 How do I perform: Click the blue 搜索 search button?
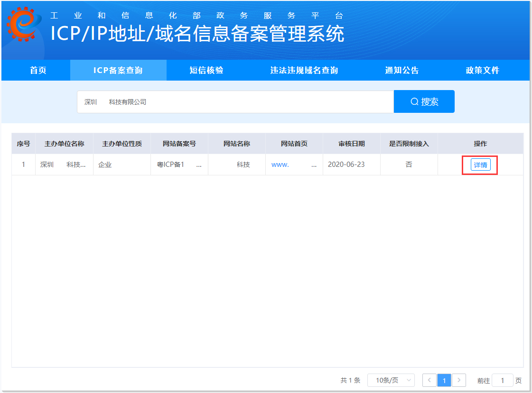coord(424,101)
